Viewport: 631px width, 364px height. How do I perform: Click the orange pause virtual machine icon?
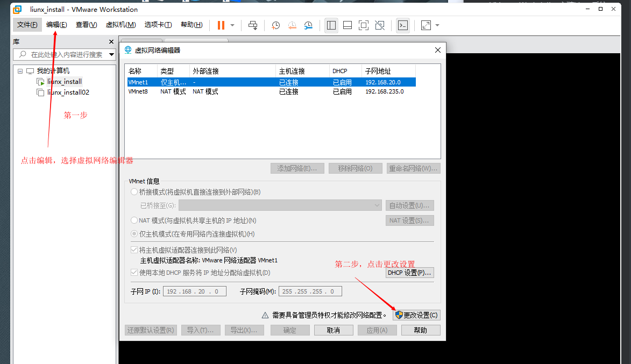pos(221,25)
